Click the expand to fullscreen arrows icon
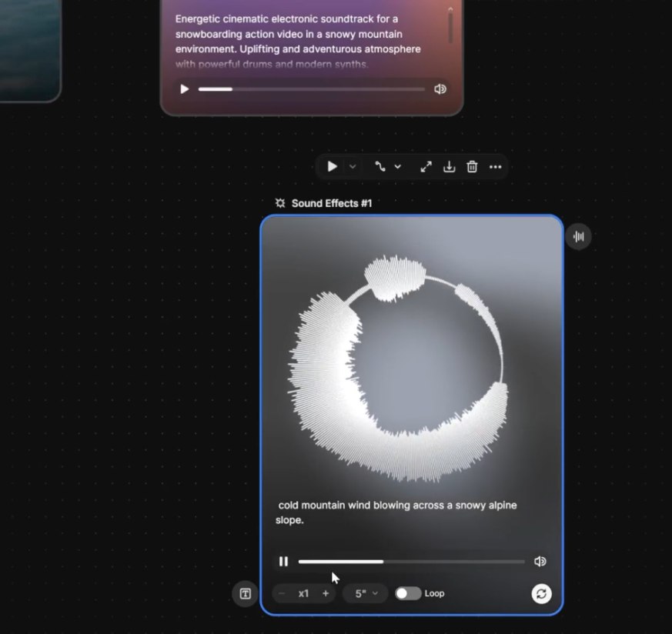Screen dimensions: 672x634 pos(426,166)
